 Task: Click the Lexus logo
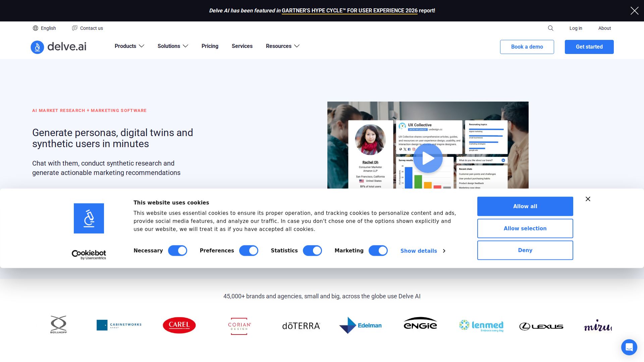[x=541, y=326]
